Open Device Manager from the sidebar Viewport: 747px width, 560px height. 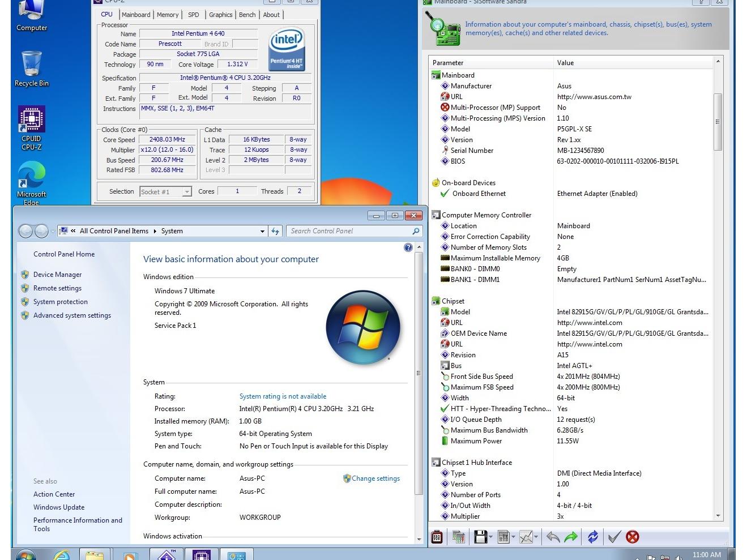[57, 275]
